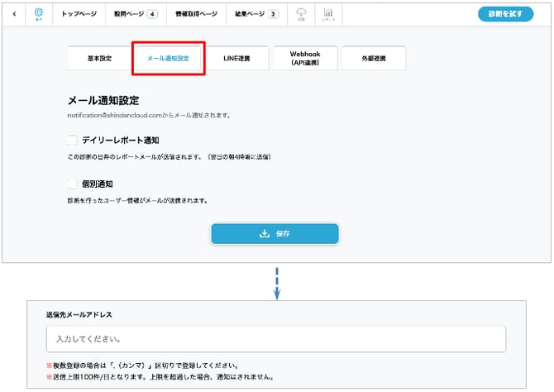
Task: Enable the デイリーレポート通知 checkbox
Action: tap(72, 141)
